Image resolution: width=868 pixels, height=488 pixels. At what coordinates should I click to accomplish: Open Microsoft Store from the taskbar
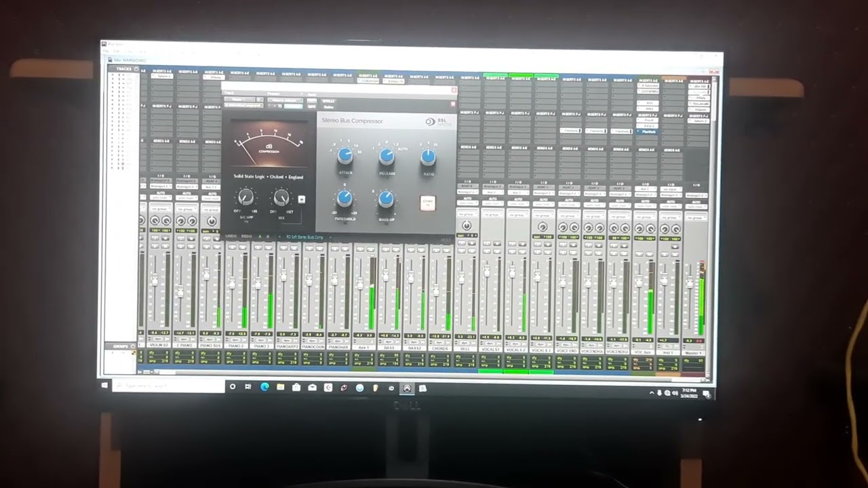(296, 388)
